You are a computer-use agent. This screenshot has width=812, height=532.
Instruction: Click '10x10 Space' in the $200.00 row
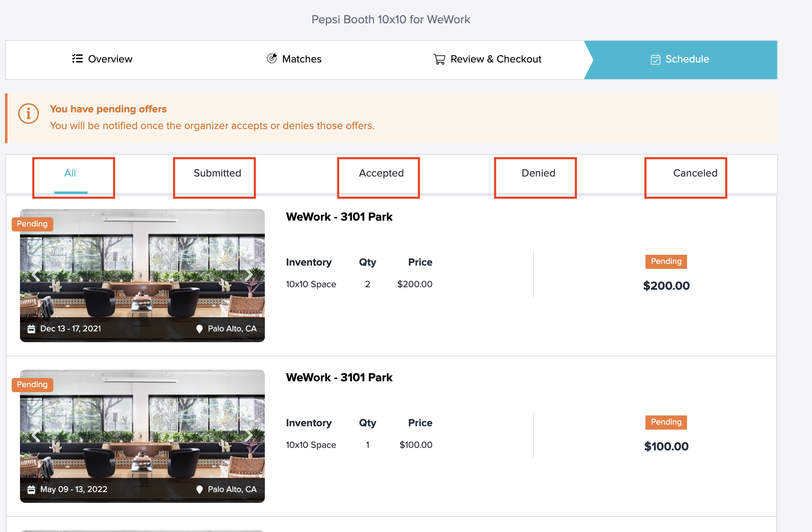coord(311,284)
